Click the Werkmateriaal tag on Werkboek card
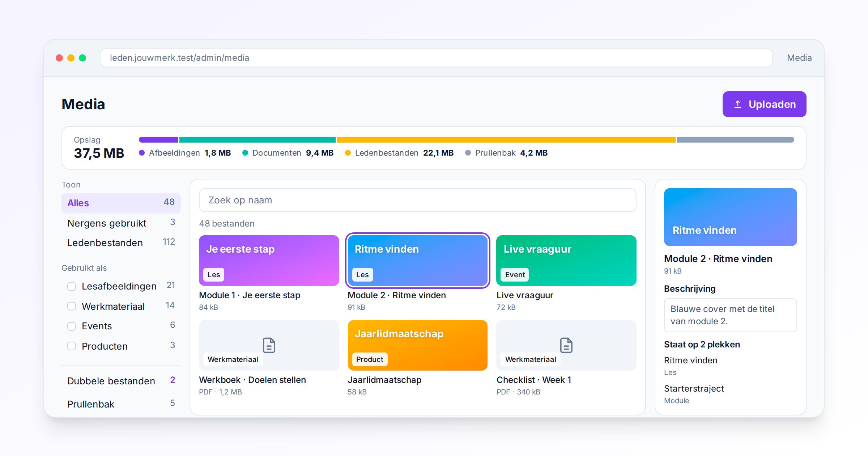868x456 pixels. [x=233, y=359]
